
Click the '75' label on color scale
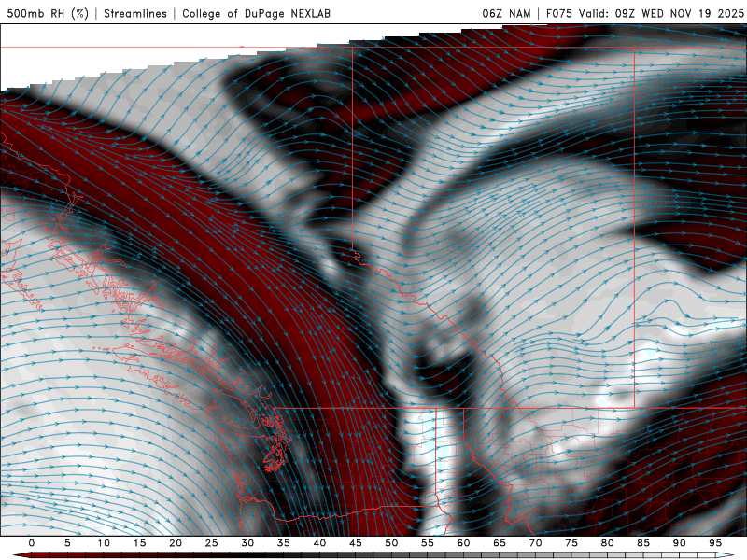[x=571, y=543]
